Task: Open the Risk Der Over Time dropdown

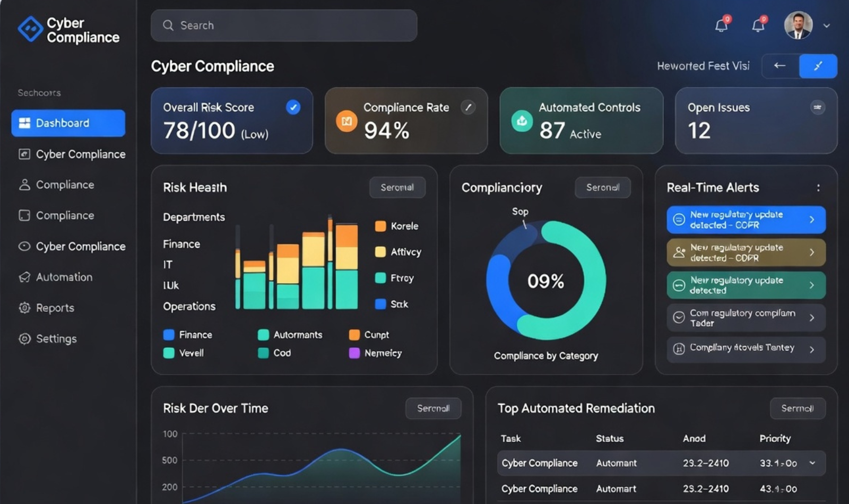Action: pyautogui.click(x=433, y=409)
